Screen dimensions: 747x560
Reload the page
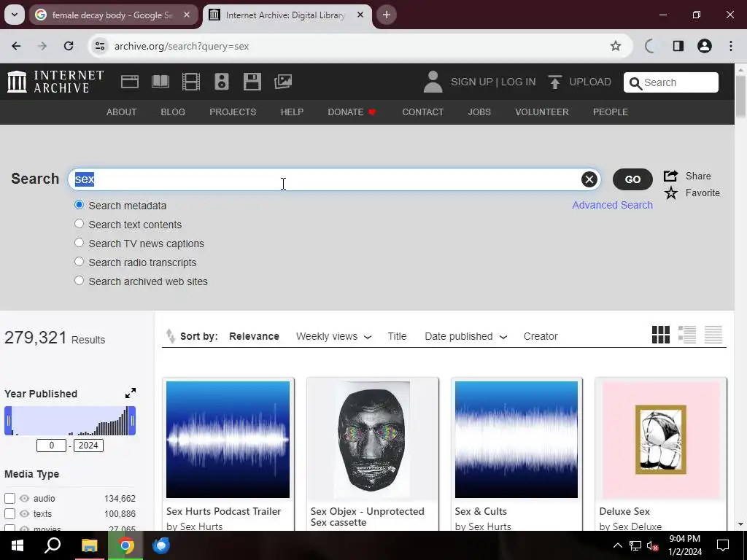[69, 46]
